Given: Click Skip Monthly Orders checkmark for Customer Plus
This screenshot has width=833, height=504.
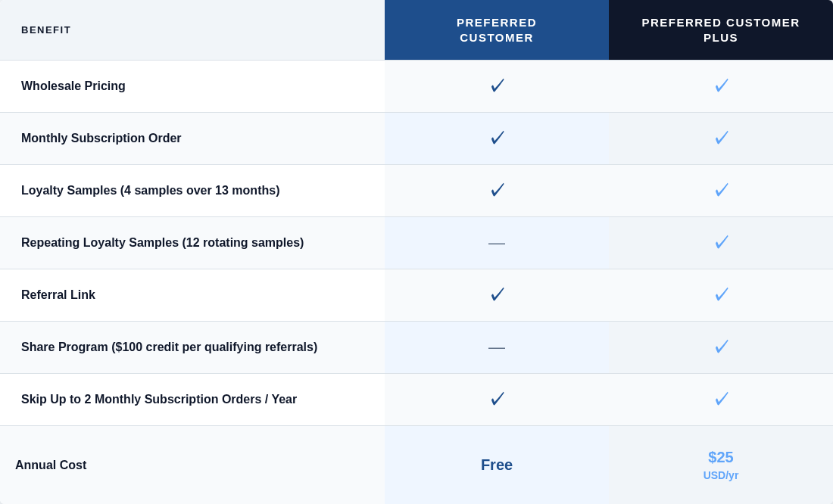Looking at the screenshot, I should coord(721,400).
